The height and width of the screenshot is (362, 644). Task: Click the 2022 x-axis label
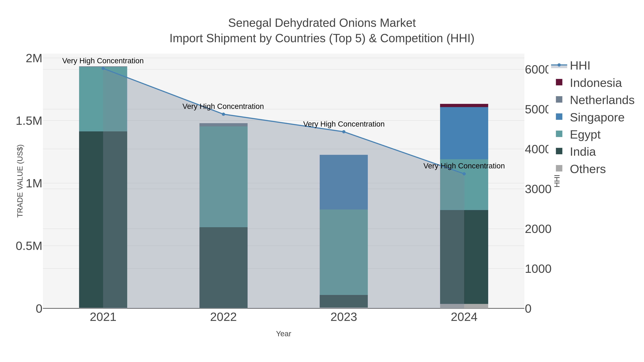[223, 317]
